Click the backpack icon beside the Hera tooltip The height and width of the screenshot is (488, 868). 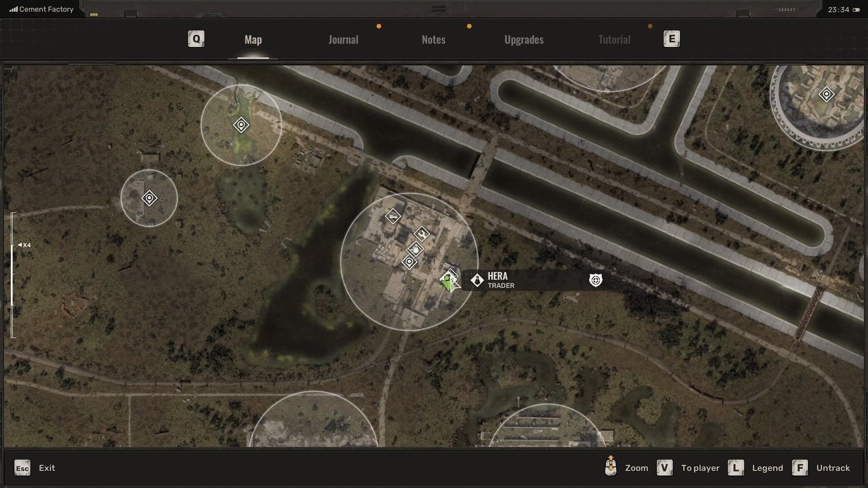tap(415, 249)
